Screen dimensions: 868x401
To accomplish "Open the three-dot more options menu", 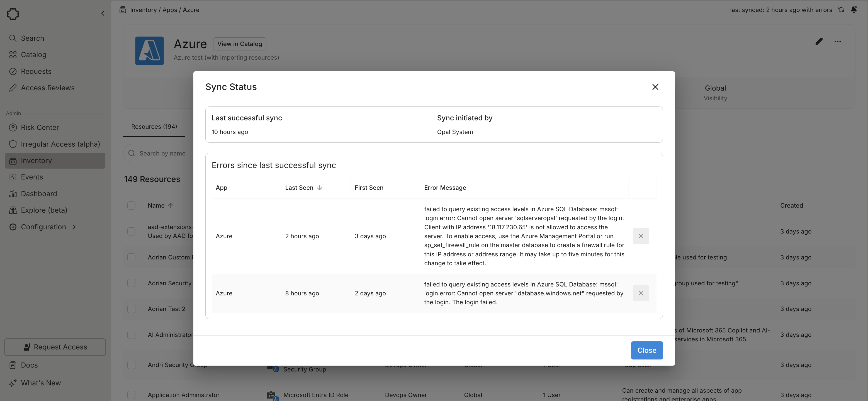I will click(837, 42).
